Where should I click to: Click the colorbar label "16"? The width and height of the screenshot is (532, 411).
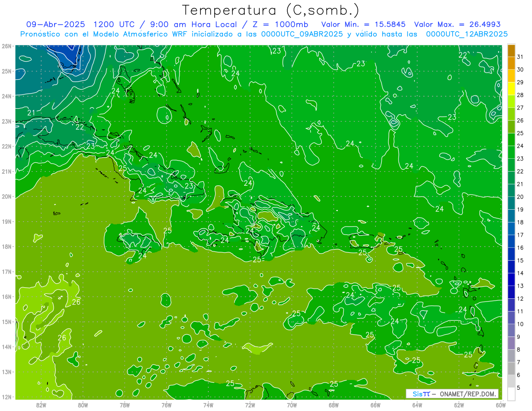click(520, 247)
